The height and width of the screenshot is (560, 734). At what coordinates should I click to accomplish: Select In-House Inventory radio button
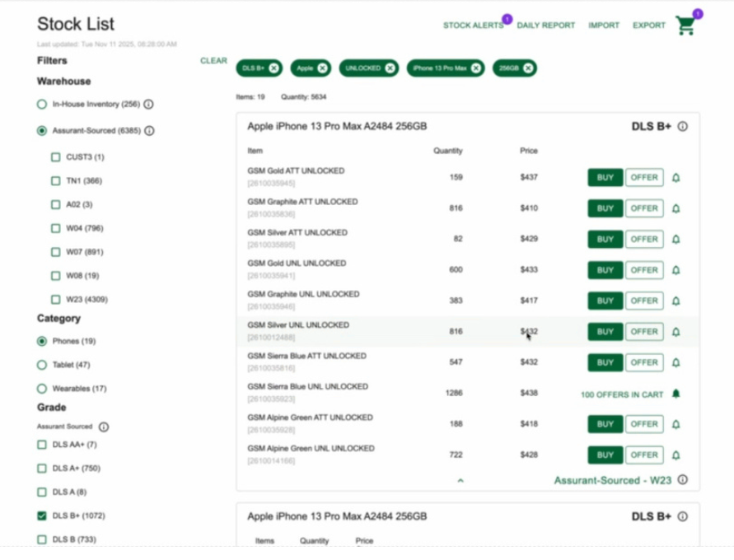(42, 105)
